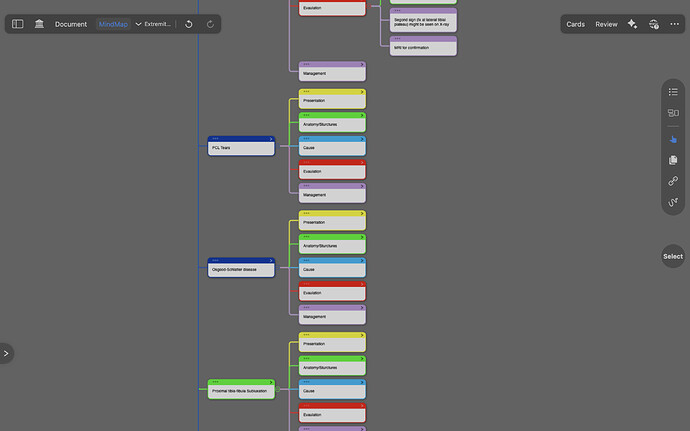Viewport: 690px width, 431px height.
Task: Open the Cards view
Action: click(x=575, y=24)
